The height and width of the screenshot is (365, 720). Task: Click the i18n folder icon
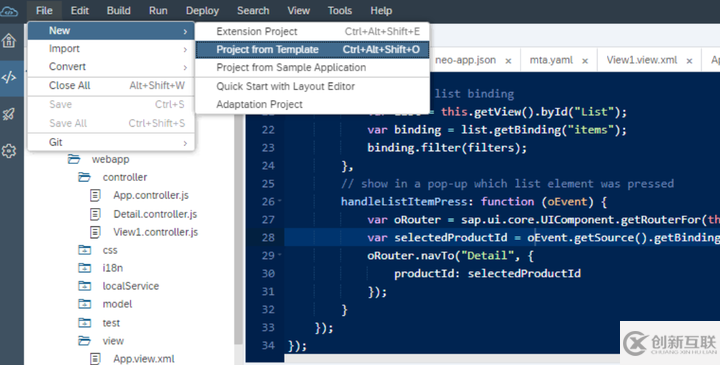[84, 268]
